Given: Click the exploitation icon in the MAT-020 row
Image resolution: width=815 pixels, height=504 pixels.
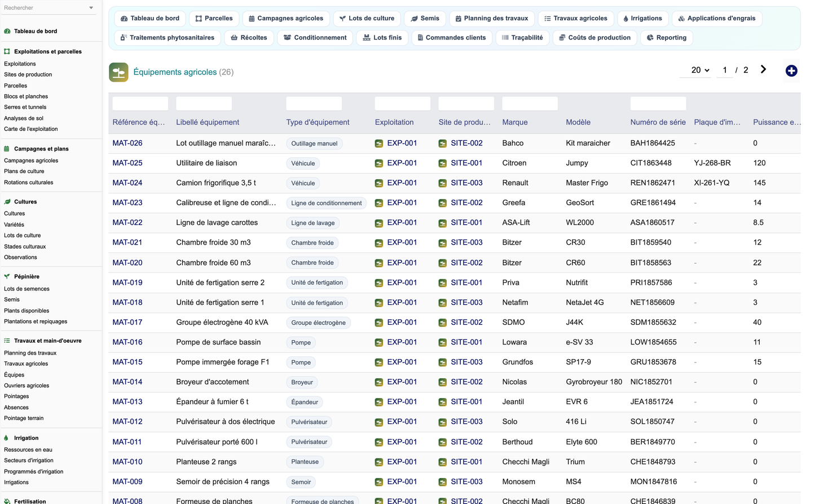Looking at the screenshot, I should [379, 263].
